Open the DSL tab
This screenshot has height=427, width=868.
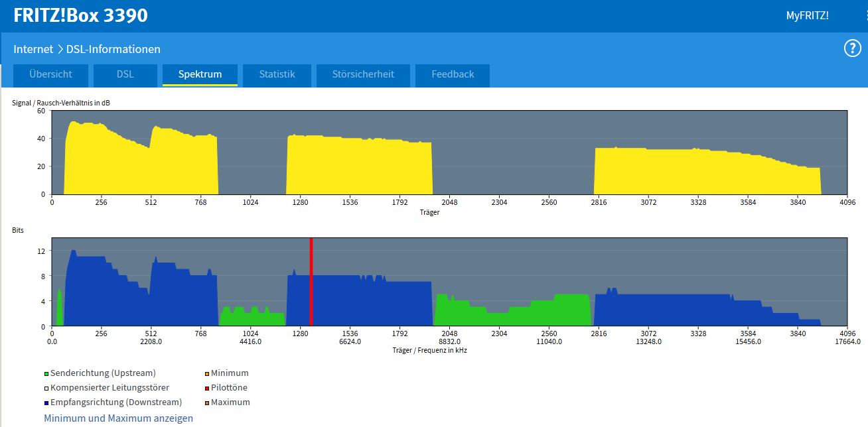125,75
